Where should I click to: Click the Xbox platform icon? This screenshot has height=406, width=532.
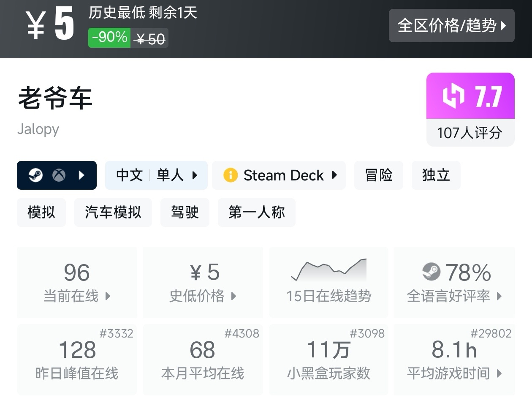(x=59, y=175)
